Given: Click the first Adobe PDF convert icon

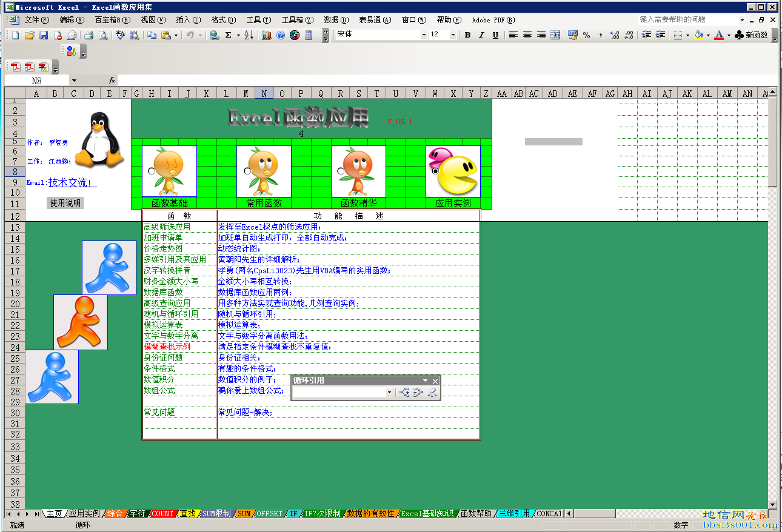Looking at the screenshot, I should pos(15,67).
